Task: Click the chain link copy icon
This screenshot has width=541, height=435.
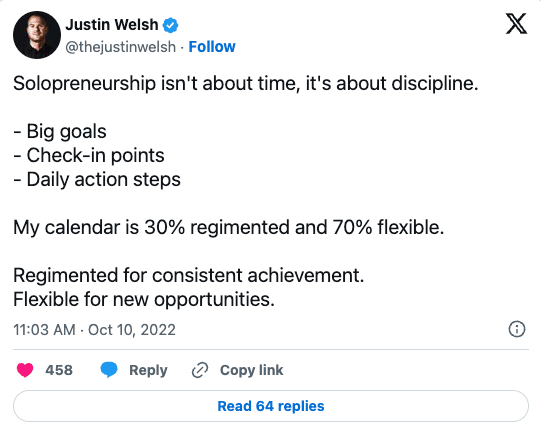Action: coord(200,370)
